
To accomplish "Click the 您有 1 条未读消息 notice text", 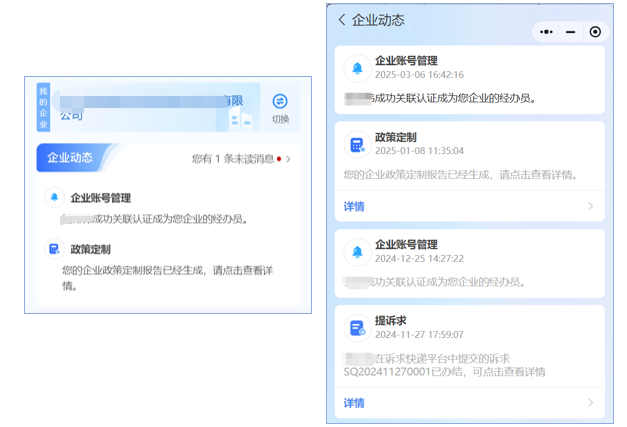I will pos(233,159).
